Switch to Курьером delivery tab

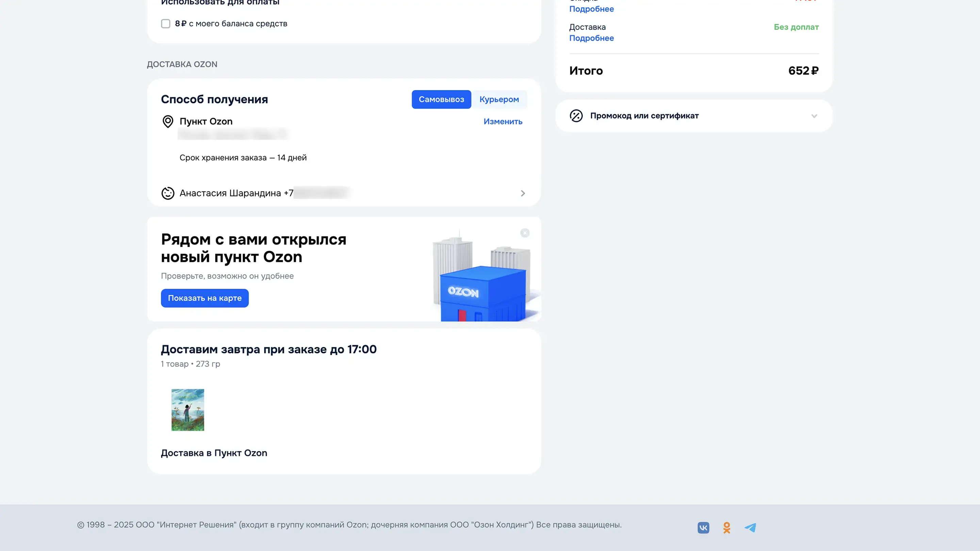(x=499, y=99)
